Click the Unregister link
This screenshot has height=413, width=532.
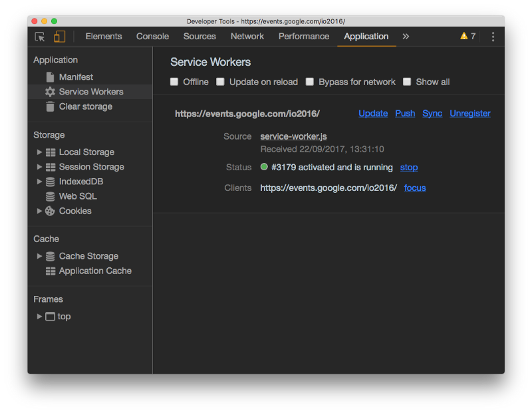point(469,113)
